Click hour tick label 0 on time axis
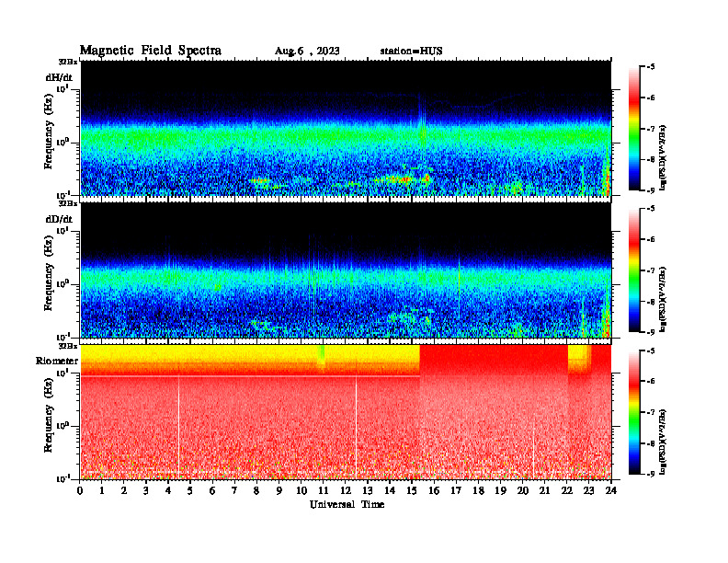This screenshot has width=728, height=563. pos(80,490)
